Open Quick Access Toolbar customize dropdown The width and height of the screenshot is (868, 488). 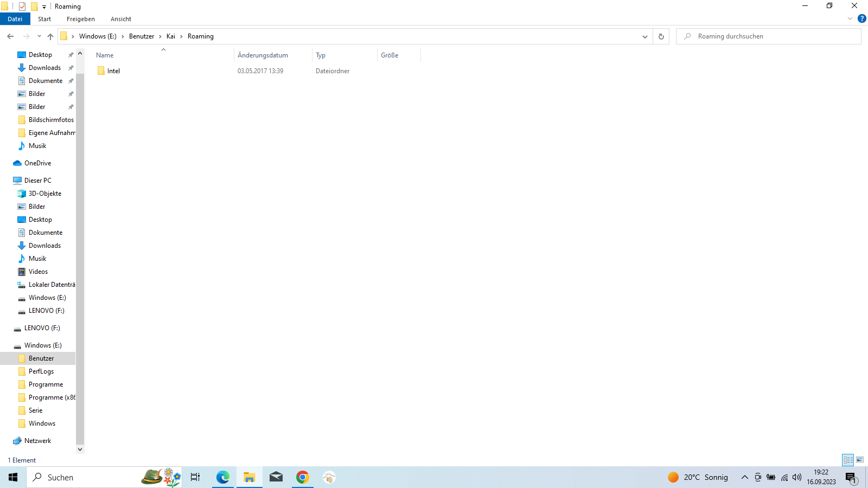[x=44, y=7]
